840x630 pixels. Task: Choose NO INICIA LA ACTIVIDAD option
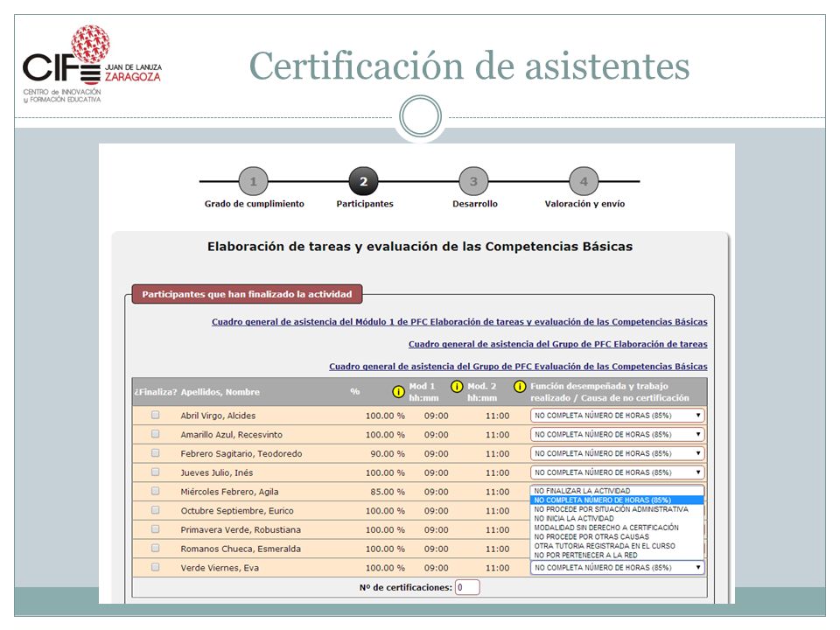point(617,518)
